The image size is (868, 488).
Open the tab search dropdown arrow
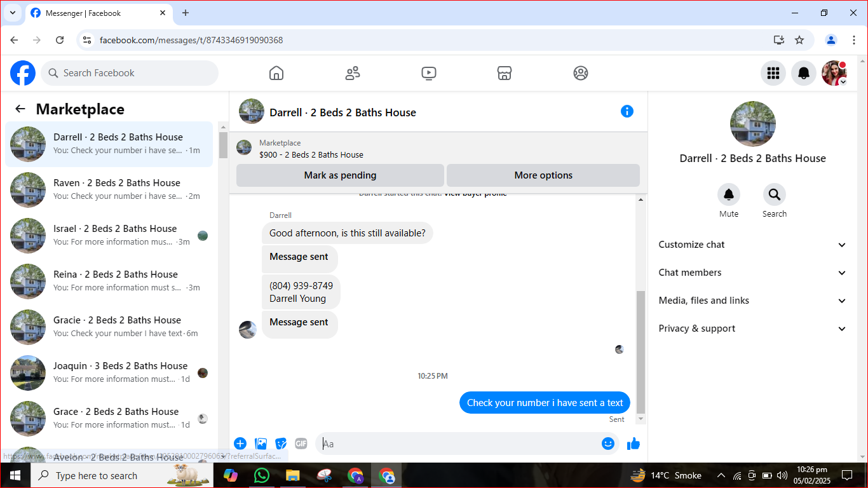(12, 13)
